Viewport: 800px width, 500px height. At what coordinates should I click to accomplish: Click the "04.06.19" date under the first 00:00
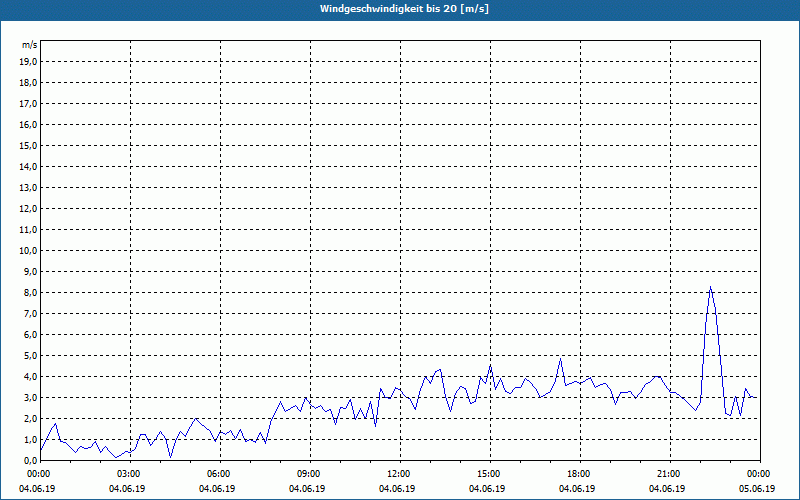point(37,489)
